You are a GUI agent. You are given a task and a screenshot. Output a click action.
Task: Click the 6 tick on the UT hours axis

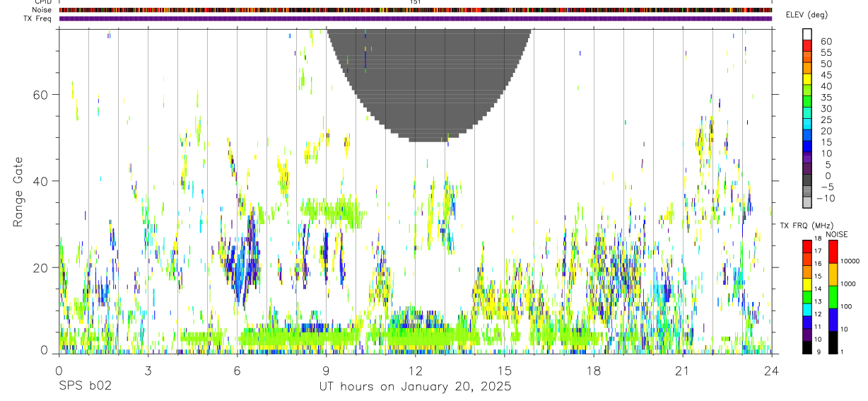pos(237,371)
